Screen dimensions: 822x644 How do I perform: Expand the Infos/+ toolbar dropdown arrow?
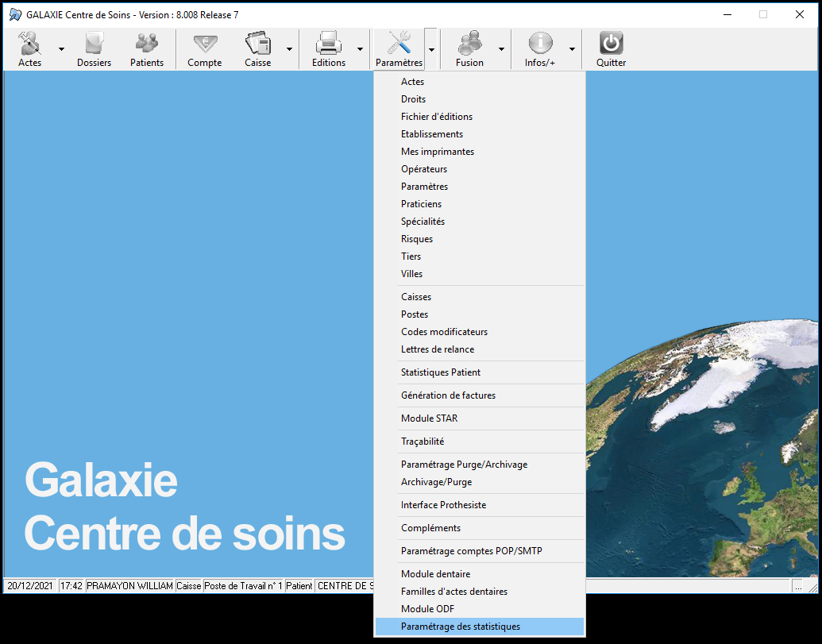[572, 49]
